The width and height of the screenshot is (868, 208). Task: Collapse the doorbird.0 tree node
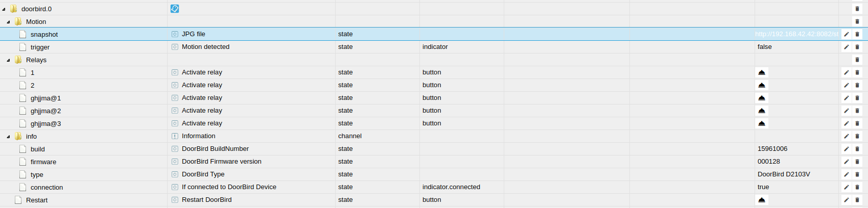tap(4, 9)
